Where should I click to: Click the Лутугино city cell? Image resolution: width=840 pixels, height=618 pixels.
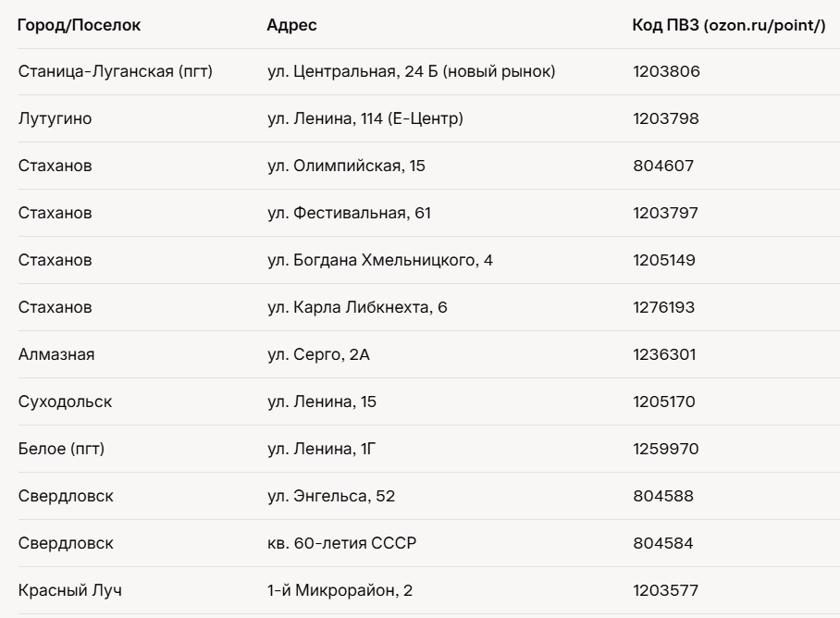[55, 118]
